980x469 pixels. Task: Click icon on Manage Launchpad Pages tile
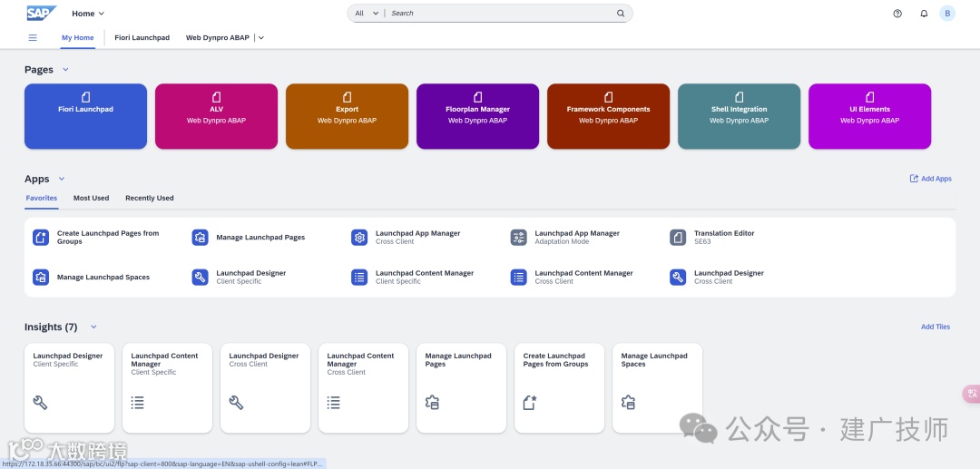[432, 403]
